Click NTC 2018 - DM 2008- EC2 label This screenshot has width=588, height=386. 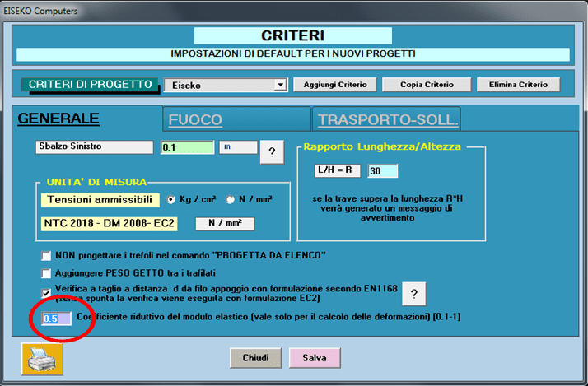(x=110, y=224)
